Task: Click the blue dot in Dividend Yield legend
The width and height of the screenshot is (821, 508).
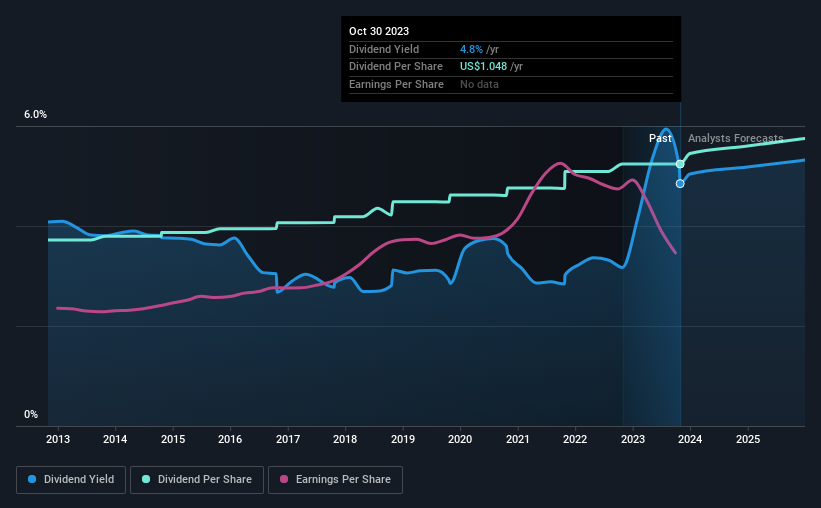Action: 32,479
